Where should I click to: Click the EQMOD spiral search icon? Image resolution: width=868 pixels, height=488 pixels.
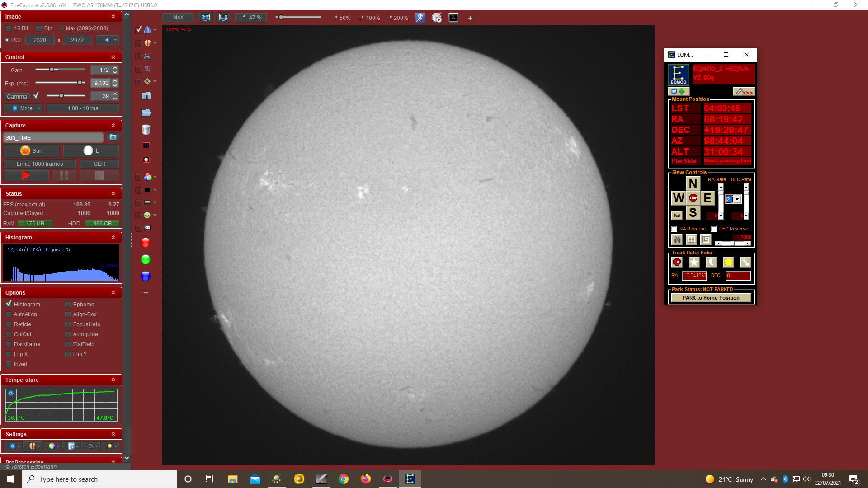(x=706, y=239)
